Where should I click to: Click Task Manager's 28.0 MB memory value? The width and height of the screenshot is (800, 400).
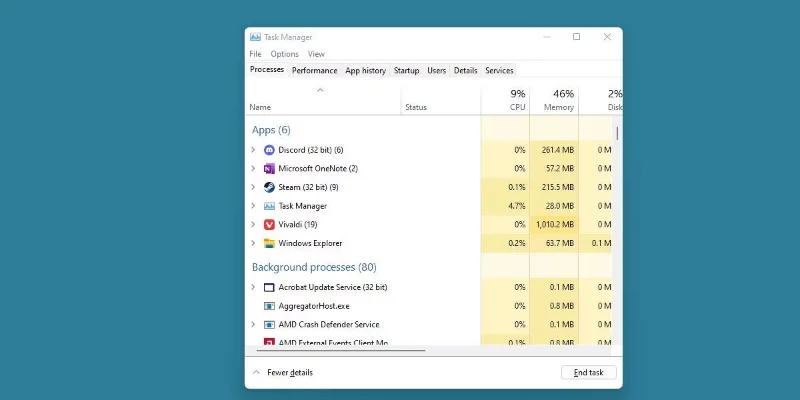point(560,206)
